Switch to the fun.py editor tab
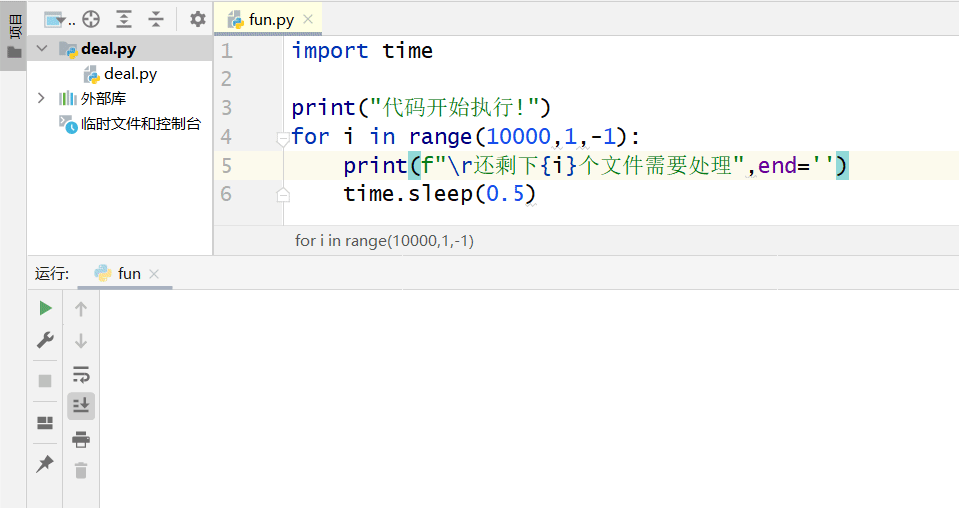 point(264,19)
